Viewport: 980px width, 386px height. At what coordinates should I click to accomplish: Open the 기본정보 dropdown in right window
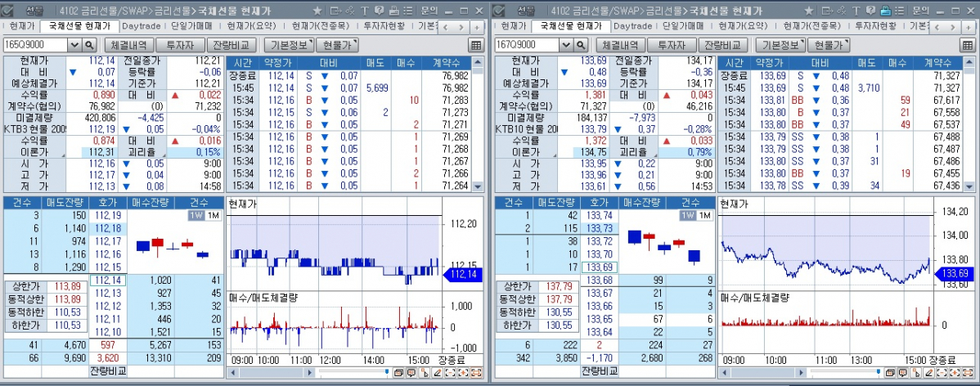click(x=780, y=45)
